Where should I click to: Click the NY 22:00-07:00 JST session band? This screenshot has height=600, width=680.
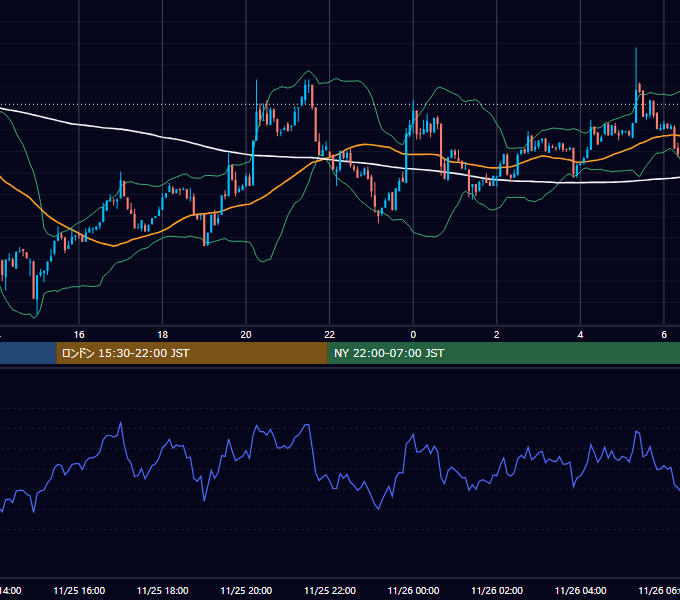(x=503, y=353)
